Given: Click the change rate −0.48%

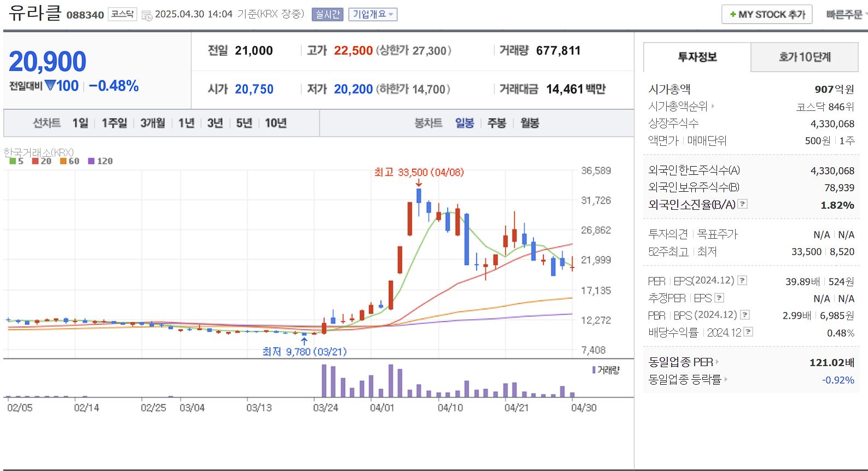Looking at the screenshot, I should pyautogui.click(x=114, y=86).
